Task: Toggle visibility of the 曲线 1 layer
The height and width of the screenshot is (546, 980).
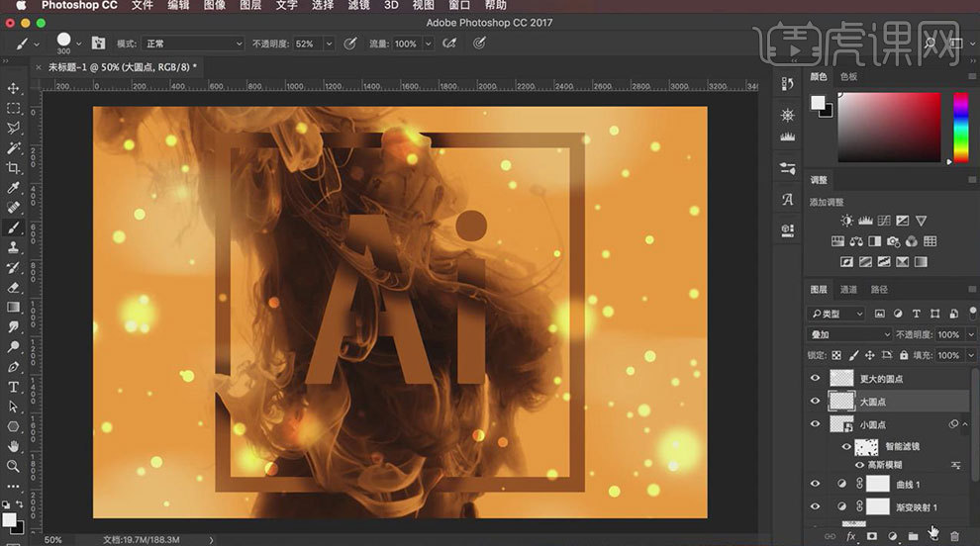Action: tap(816, 484)
